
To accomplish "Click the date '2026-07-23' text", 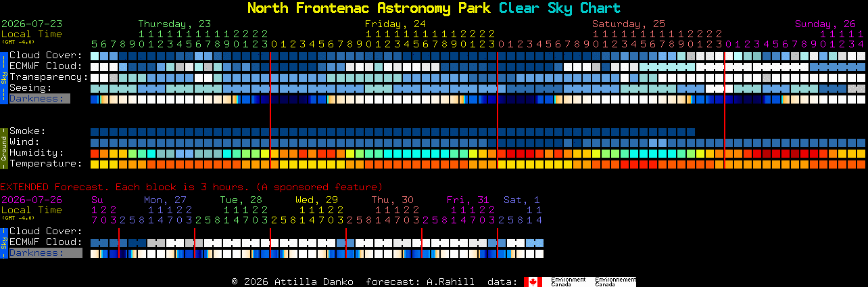I will (32, 24).
